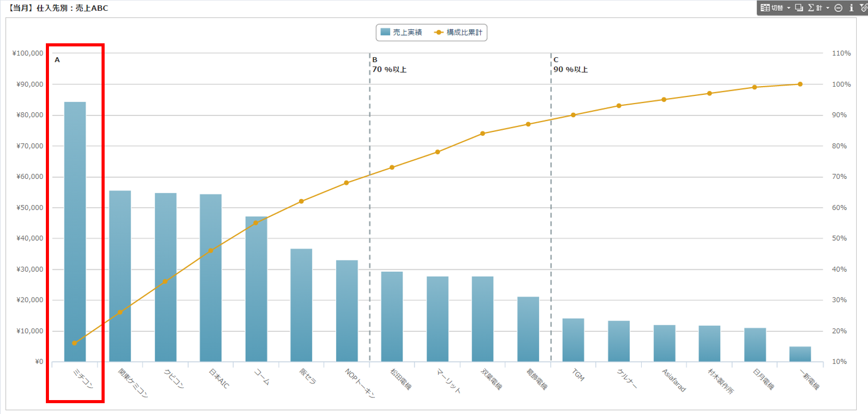The height and width of the screenshot is (414, 868).
Task: Click the 日月電機 sales bar
Action: tap(755, 344)
